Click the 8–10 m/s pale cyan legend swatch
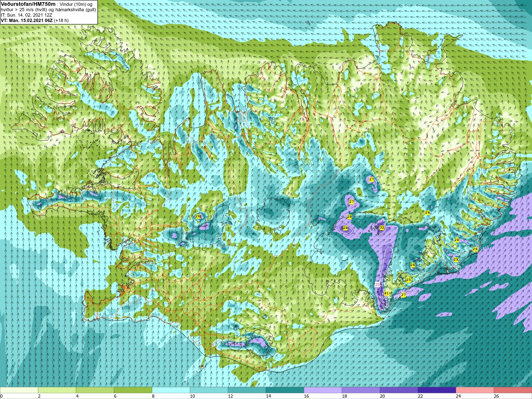Image resolution: width=532 pixels, height=399 pixels. tap(171, 391)
